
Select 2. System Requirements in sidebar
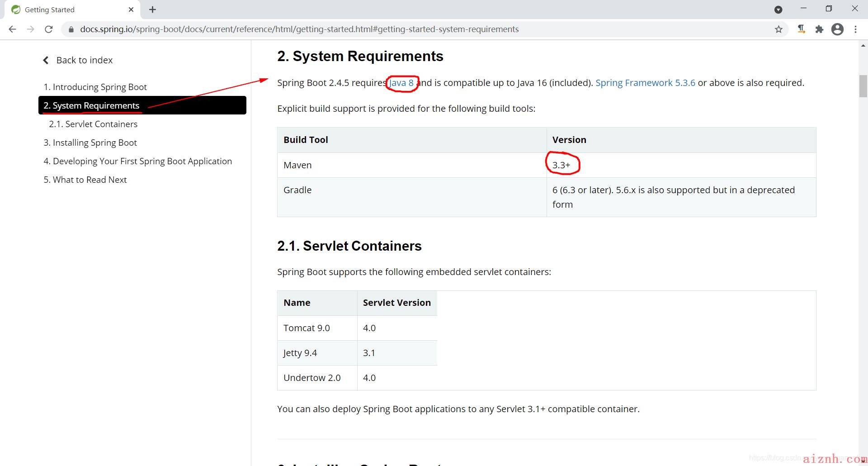142,105
